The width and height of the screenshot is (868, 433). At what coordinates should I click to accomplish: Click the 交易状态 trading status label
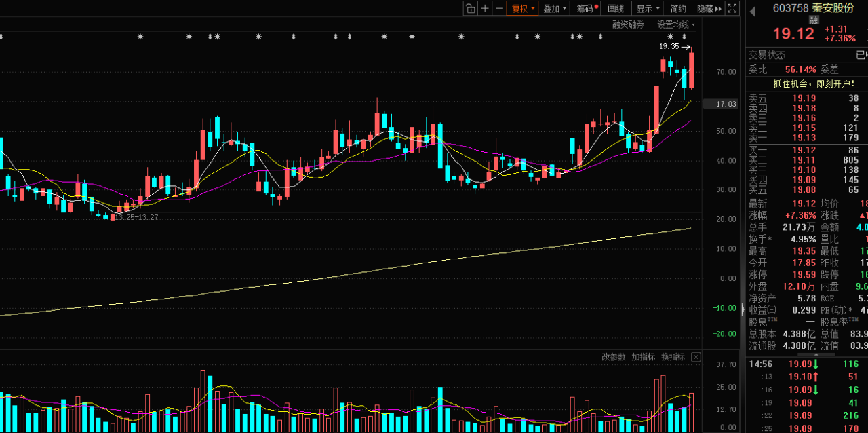(767, 55)
